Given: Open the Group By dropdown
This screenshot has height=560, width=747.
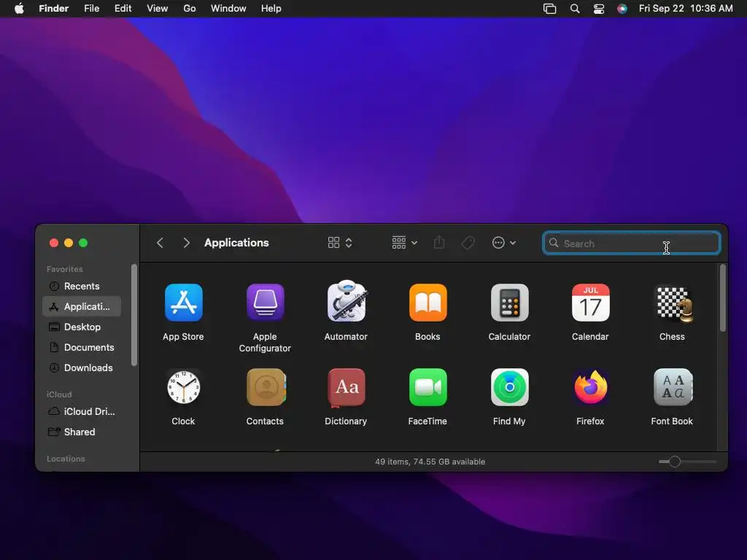Looking at the screenshot, I should [404, 242].
